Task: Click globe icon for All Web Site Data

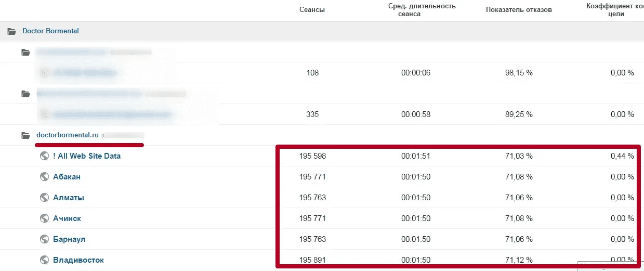Action: (45, 156)
